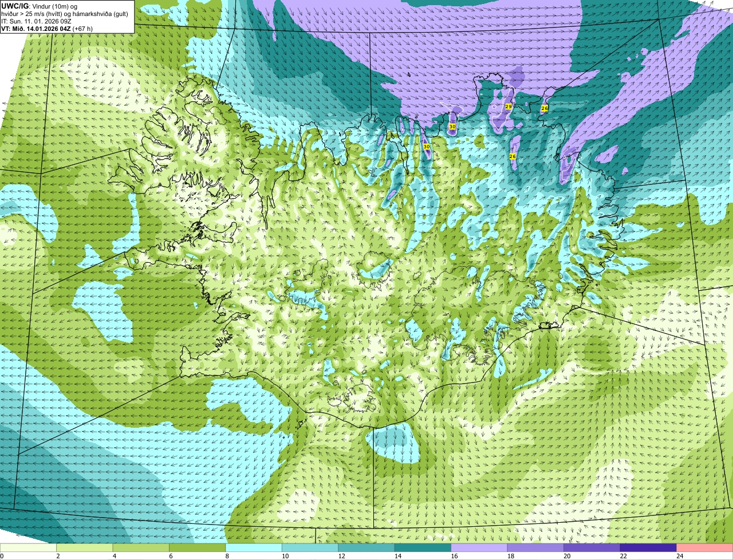The image size is (733, 560).
Task: Click the title line "UWC/IG: Vindur (10m) og"
Action: coord(39,6)
